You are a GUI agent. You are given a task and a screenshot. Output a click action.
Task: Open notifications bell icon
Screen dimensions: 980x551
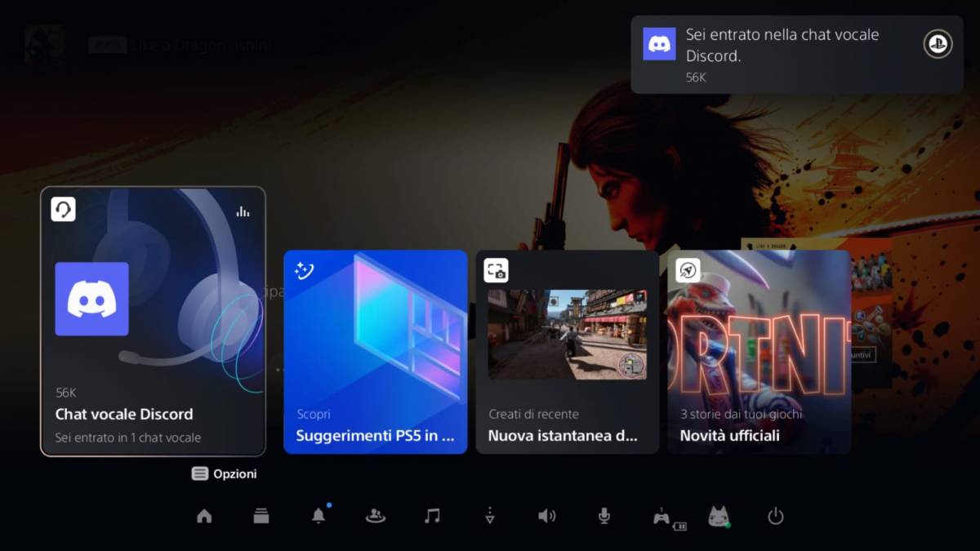[318, 516]
